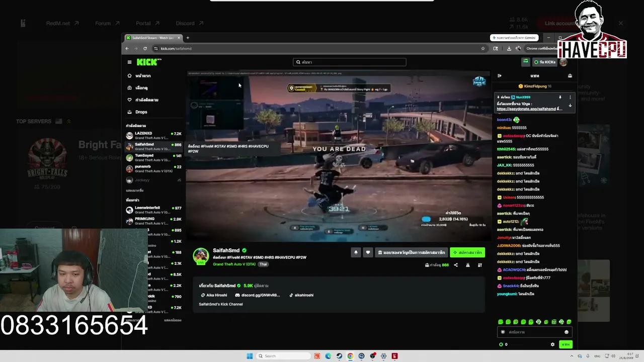Screen dimensions: 644x362
Task: Click username JJDIWA2006 in chat
Action: coord(509,246)
